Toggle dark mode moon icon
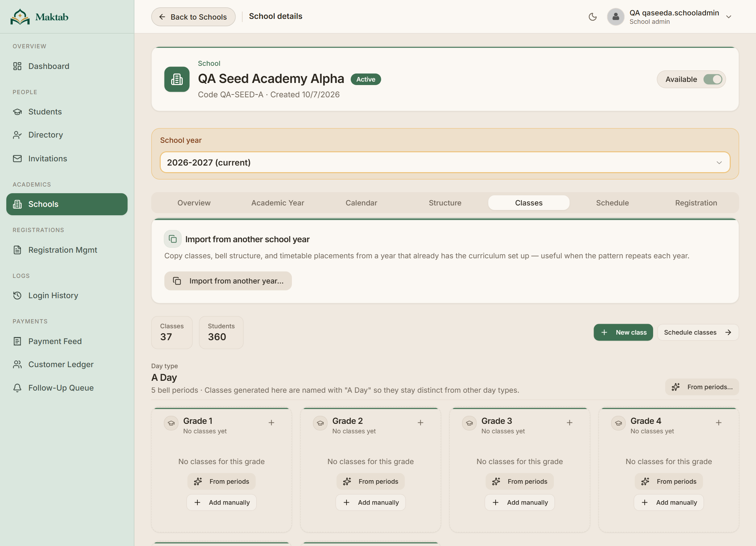The image size is (756, 546). point(593,17)
